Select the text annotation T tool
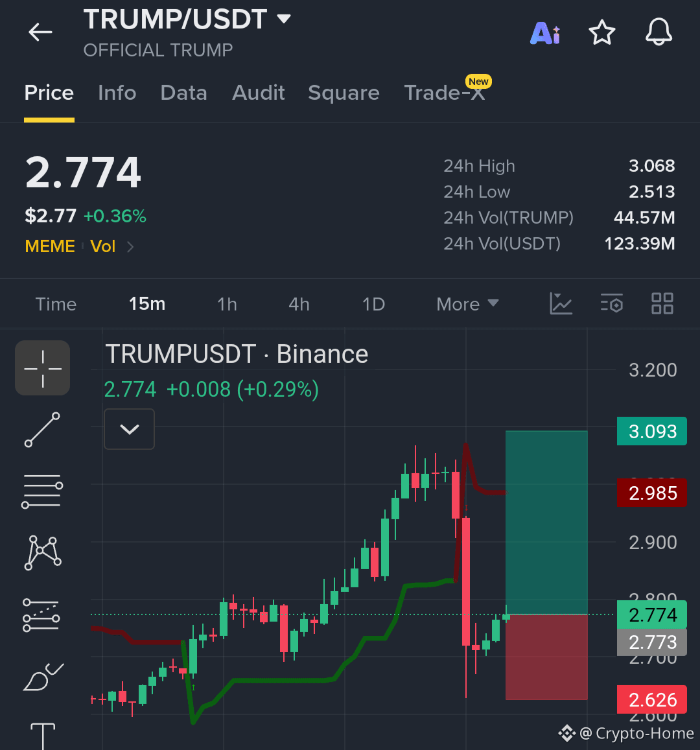 point(43,736)
